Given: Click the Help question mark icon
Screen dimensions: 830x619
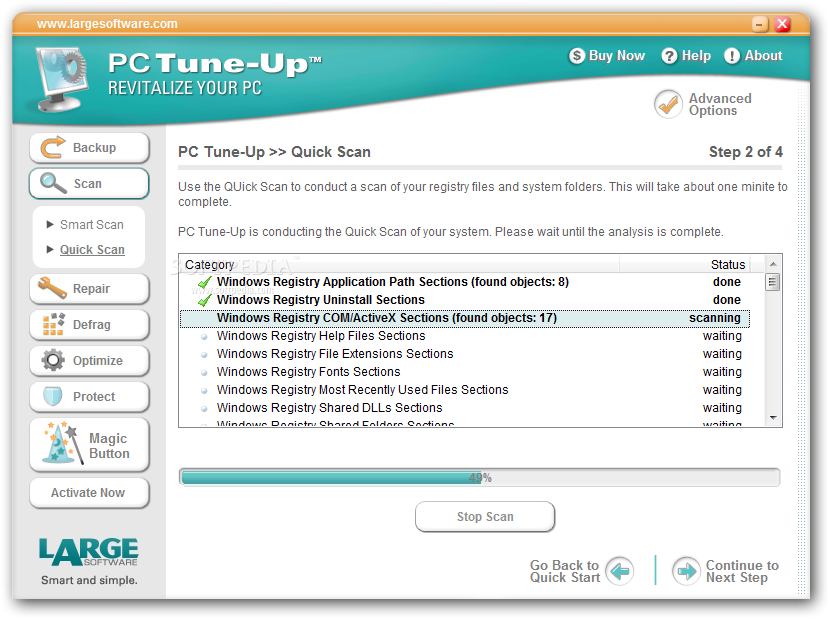Looking at the screenshot, I should pyautogui.click(x=669, y=56).
